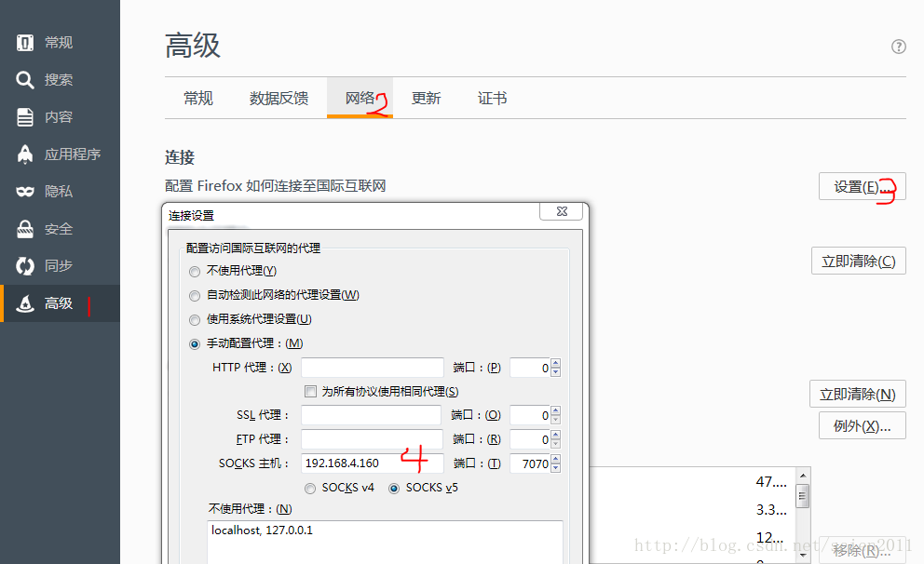This screenshot has width=924, height=564.
Task: Decrease SOCKS port 7070 down arrow
Action: click(x=555, y=468)
